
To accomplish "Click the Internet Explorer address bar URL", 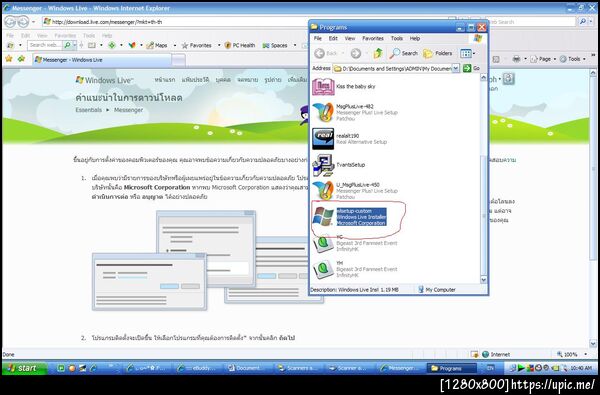I will pyautogui.click(x=107, y=22).
